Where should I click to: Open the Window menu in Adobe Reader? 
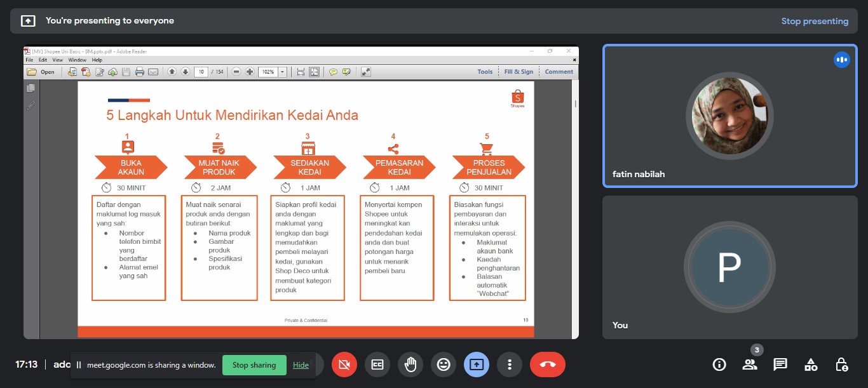78,60
